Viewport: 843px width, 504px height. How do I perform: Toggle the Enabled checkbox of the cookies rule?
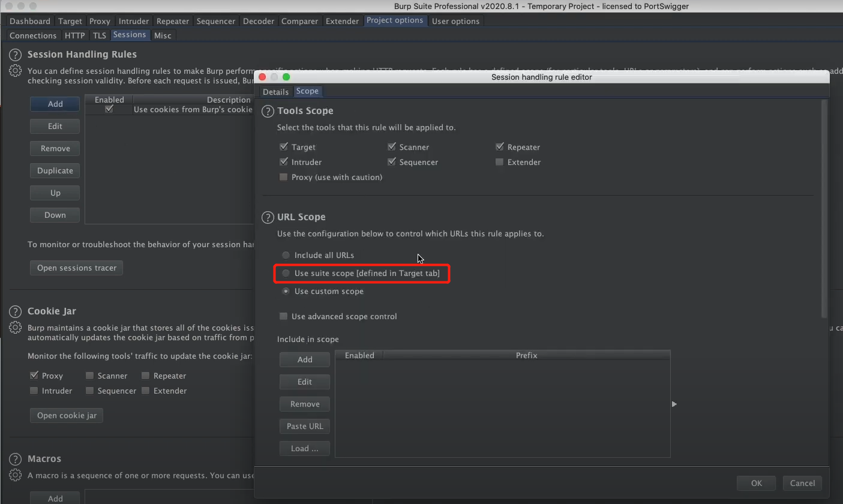click(x=109, y=109)
